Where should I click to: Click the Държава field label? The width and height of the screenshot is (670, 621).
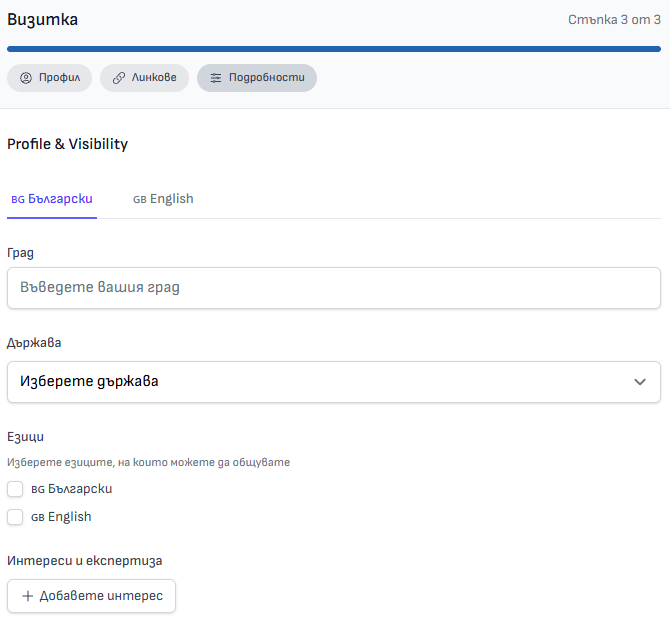coord(34,343)
